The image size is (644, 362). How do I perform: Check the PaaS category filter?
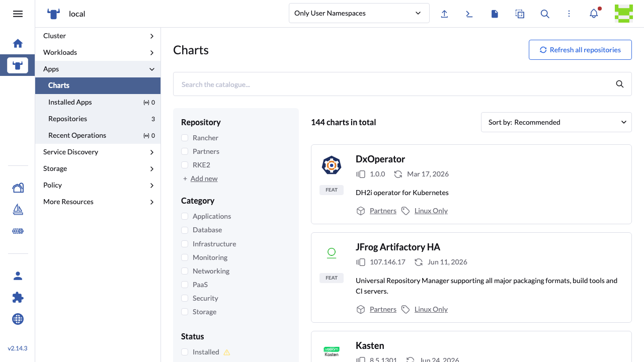[x=185, y=285]
